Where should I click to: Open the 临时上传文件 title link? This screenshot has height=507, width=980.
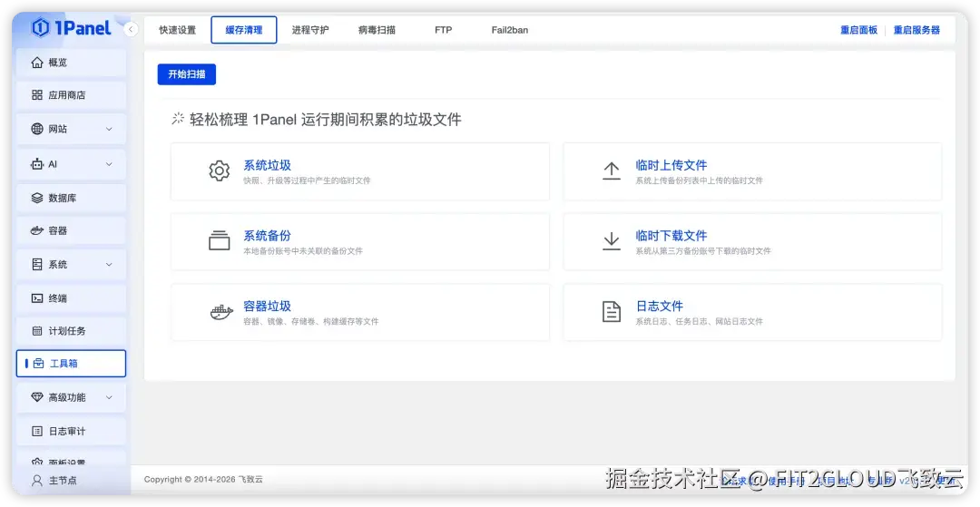click(671, 165)
